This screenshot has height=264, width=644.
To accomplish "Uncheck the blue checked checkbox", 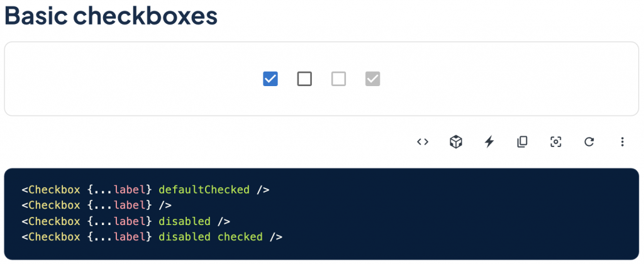I will click(x=270, y=79).
